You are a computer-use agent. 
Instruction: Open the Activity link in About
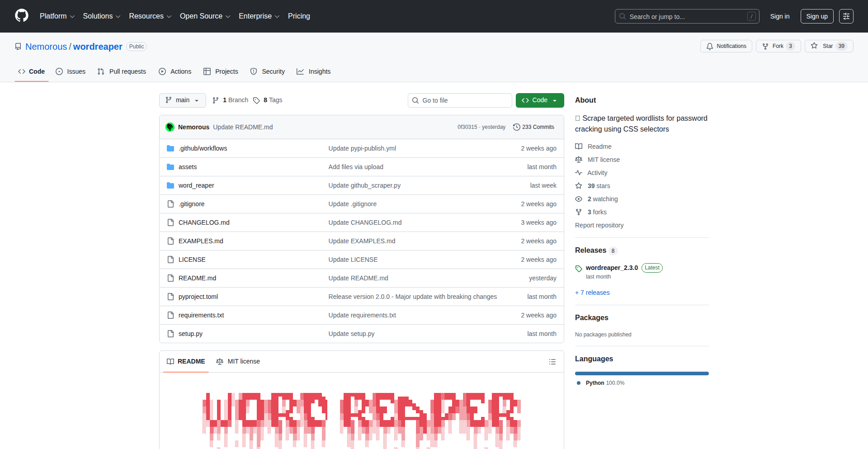click(591, 173)
